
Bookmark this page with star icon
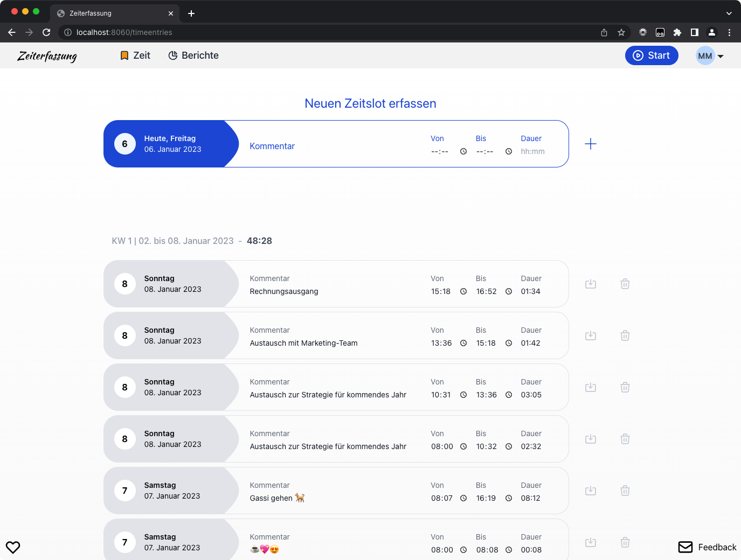point(621,32)
